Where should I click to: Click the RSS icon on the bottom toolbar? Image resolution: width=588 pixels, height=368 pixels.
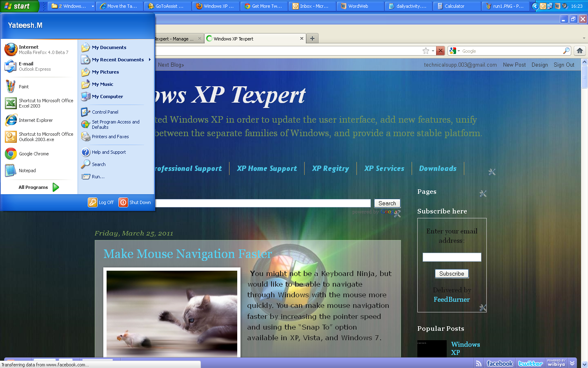click(478, 363)
